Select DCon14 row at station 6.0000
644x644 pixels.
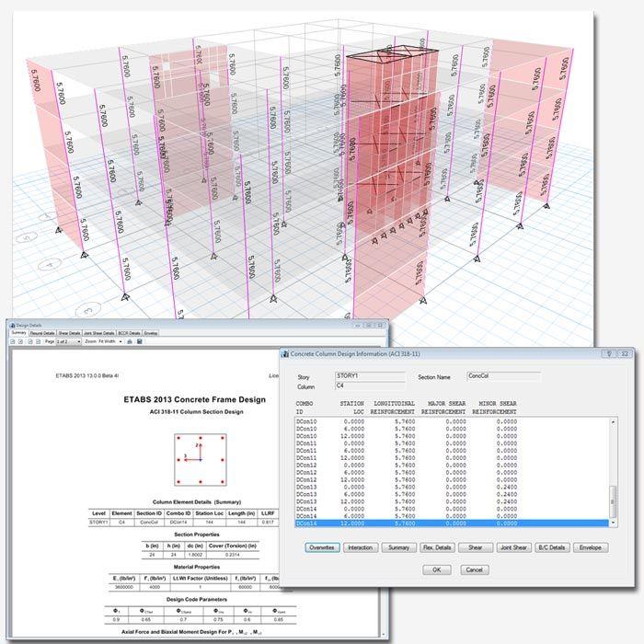point(452,516)
